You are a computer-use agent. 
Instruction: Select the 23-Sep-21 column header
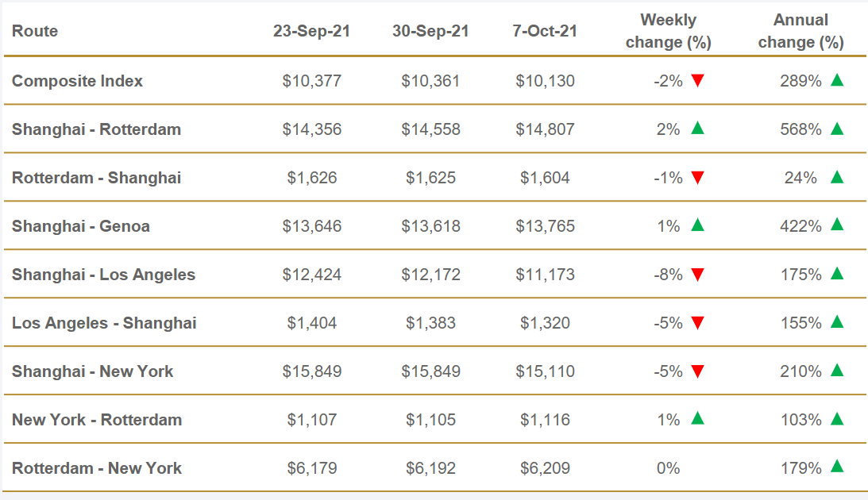click(311, 32)
